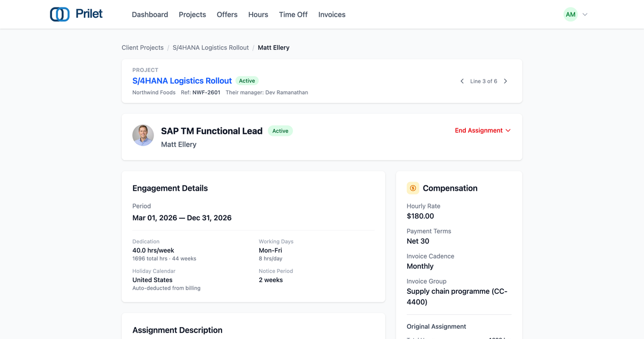The height and width of the screenshot is (339, 644).
Task: Open the Hours nav item
Action: coord(258,15)
